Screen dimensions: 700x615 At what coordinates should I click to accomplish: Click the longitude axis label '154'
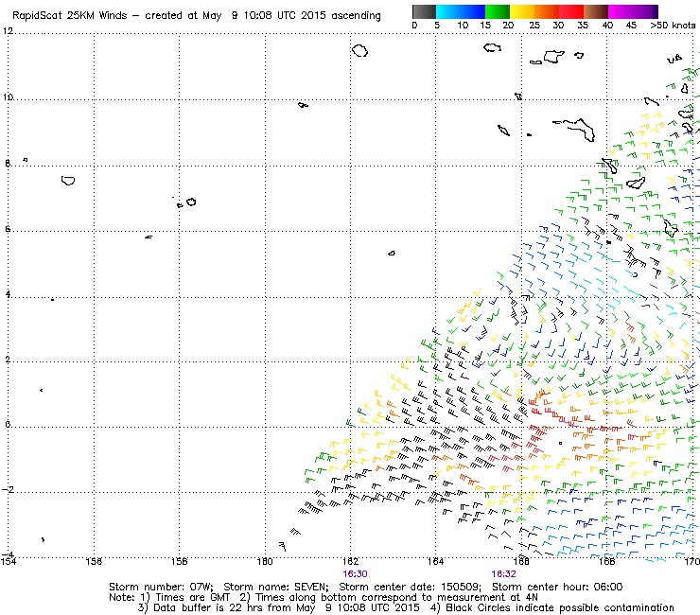click(x=9, y=561)
